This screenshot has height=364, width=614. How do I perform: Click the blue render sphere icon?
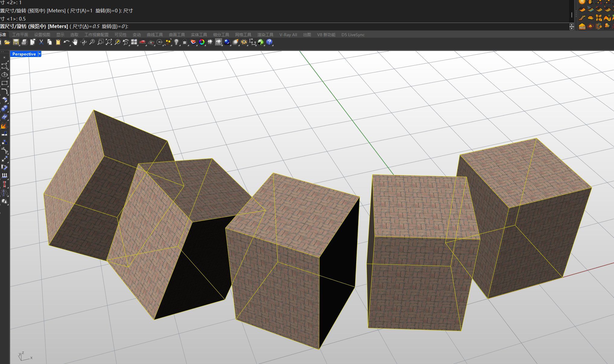click(x=227, y=42)
